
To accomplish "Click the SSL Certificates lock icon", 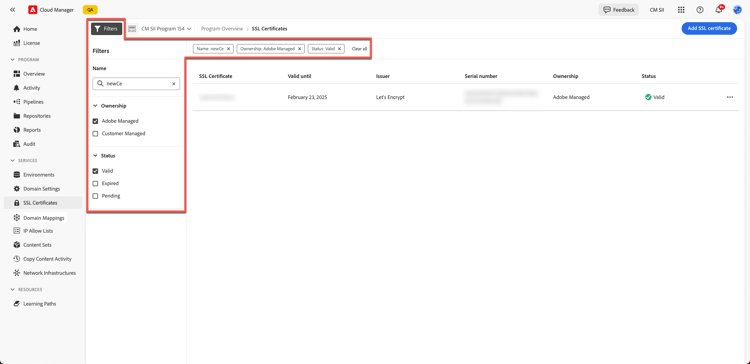I will click(x=17, y=203).
